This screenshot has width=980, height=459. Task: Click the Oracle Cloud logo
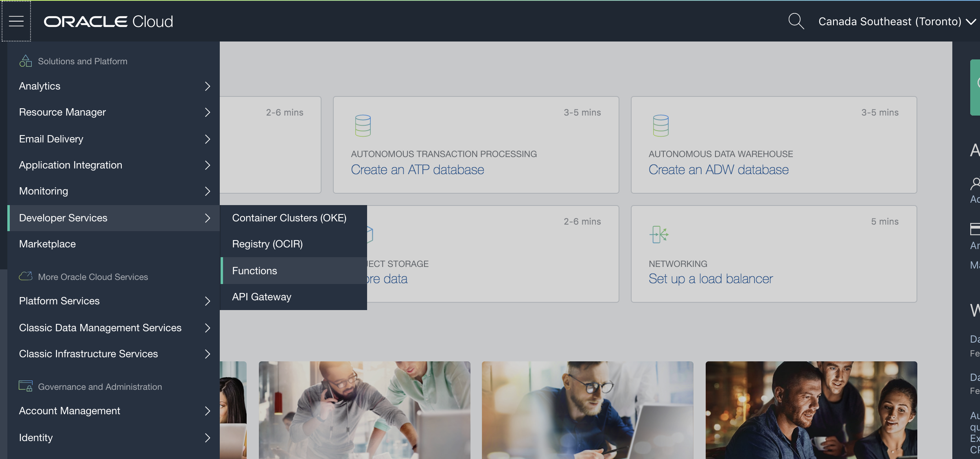(x=108, y=22)
